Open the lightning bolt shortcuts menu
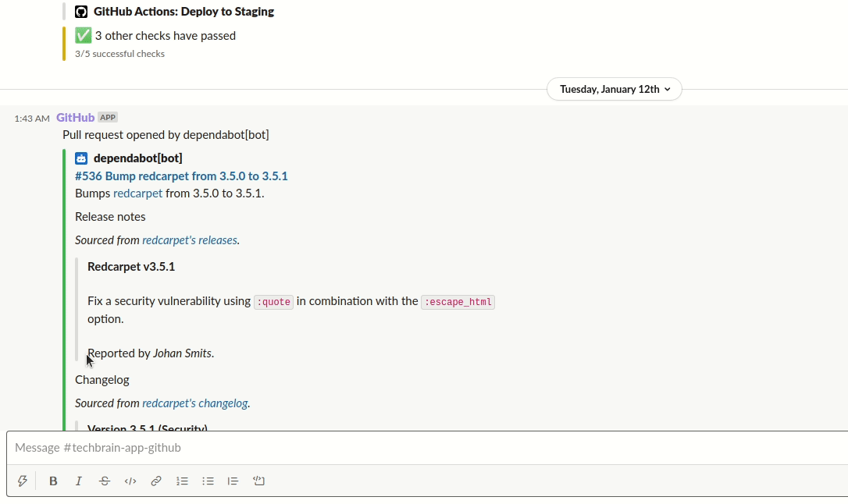This screenshot has width=848, height=504. click(x=23, y=481)
